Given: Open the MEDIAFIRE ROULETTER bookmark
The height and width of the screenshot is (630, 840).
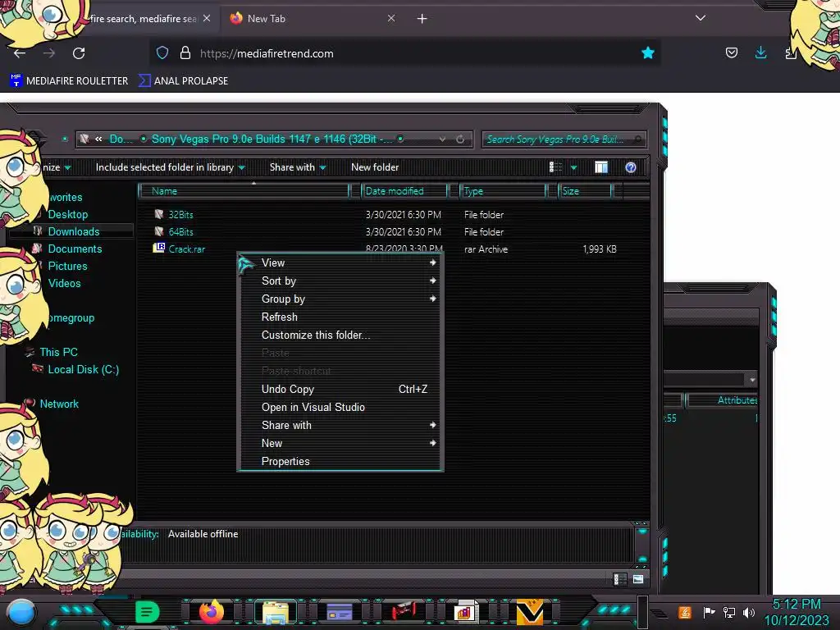Looking at the screenshot, I should tap(69, 81).
